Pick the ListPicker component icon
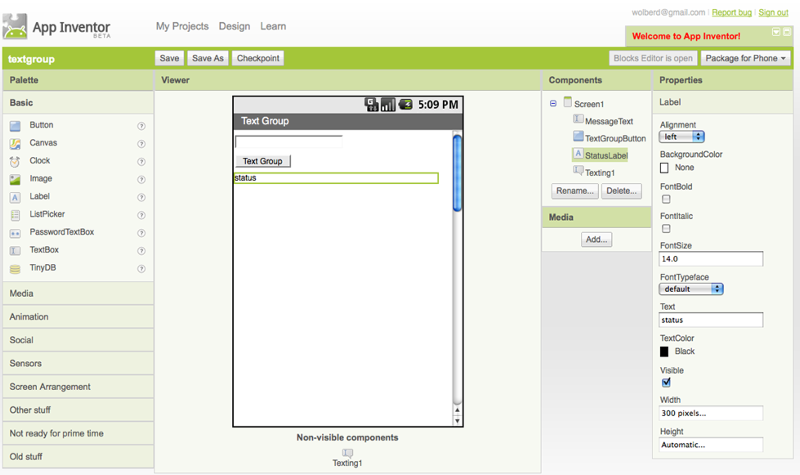 [x=15, y=215]
